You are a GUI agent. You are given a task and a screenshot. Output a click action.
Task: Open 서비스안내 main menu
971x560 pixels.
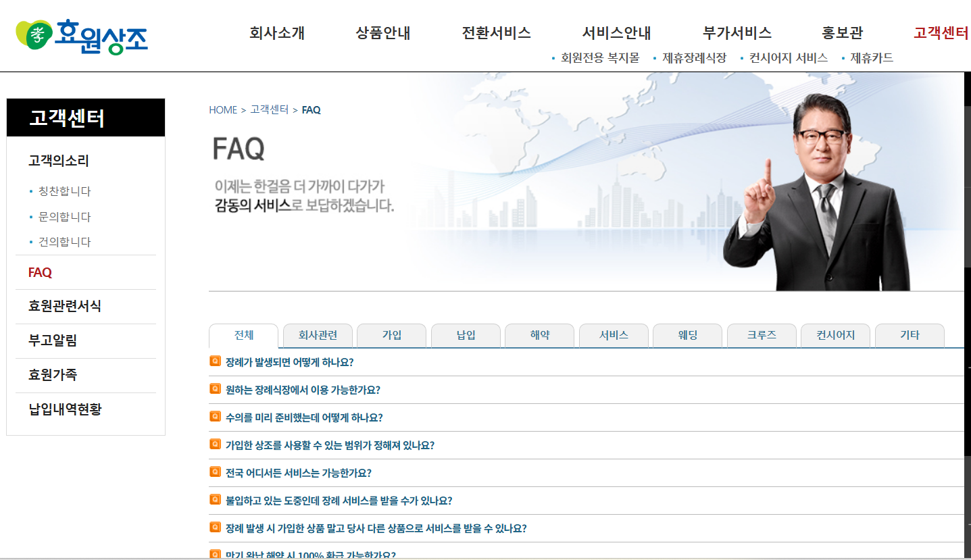[617, 33]
